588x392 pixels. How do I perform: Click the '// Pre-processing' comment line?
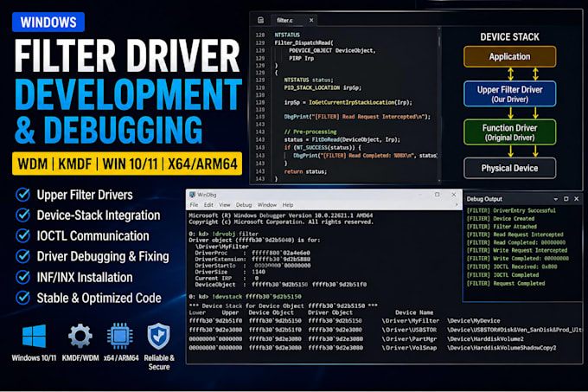click(310, 132)
